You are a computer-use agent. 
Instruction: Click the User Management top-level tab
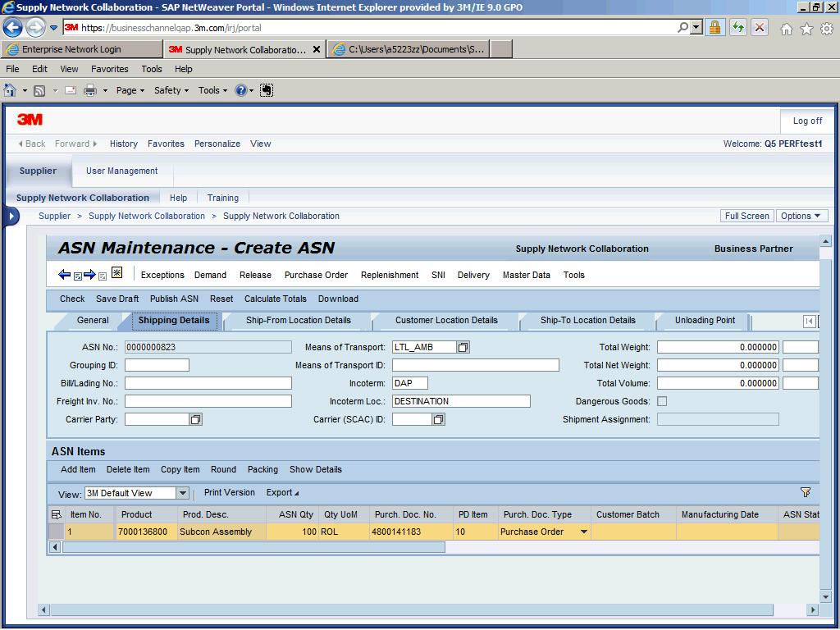pos(121,171)
